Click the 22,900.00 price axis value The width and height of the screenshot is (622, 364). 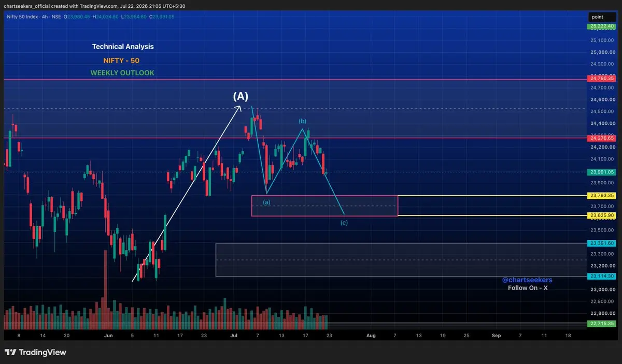click(x=602, y=302)
